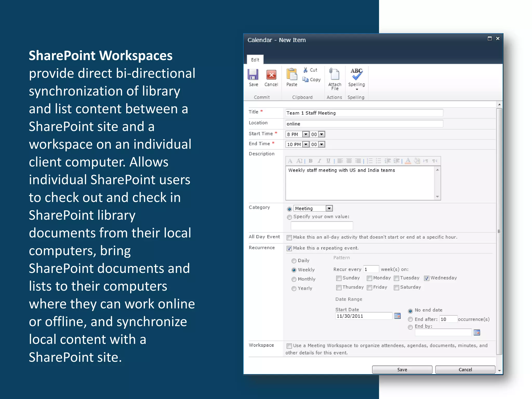
Task: Open the paint bucket highlight color tool
Action: 417,161
